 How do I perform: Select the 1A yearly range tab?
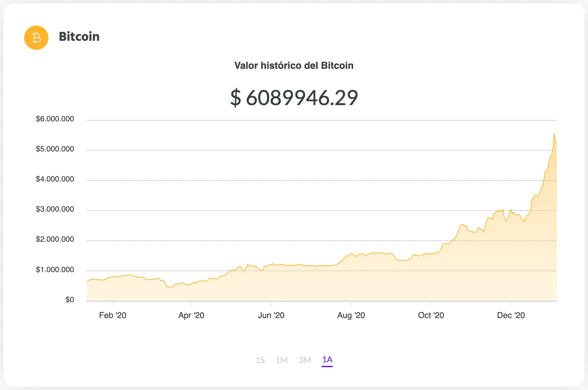click(x=327, y=360)
